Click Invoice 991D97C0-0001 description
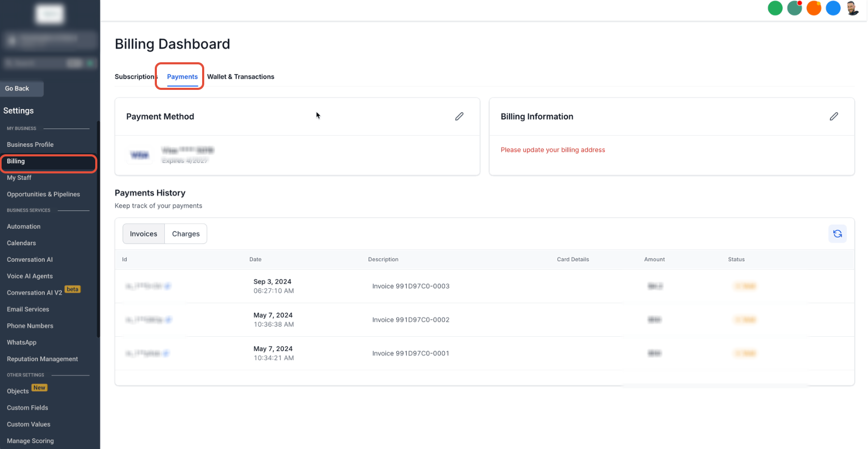This screenshot has height=449, width=868. [411, 353]
